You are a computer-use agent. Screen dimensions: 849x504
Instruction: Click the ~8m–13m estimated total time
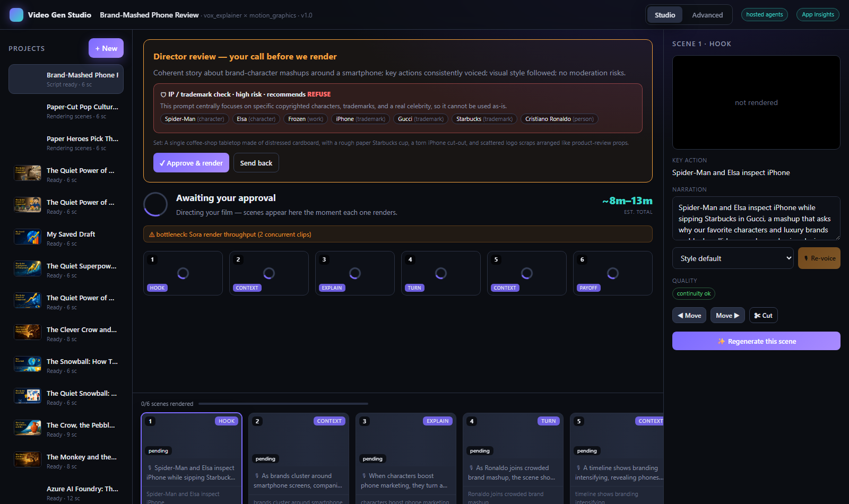point(627,201)
